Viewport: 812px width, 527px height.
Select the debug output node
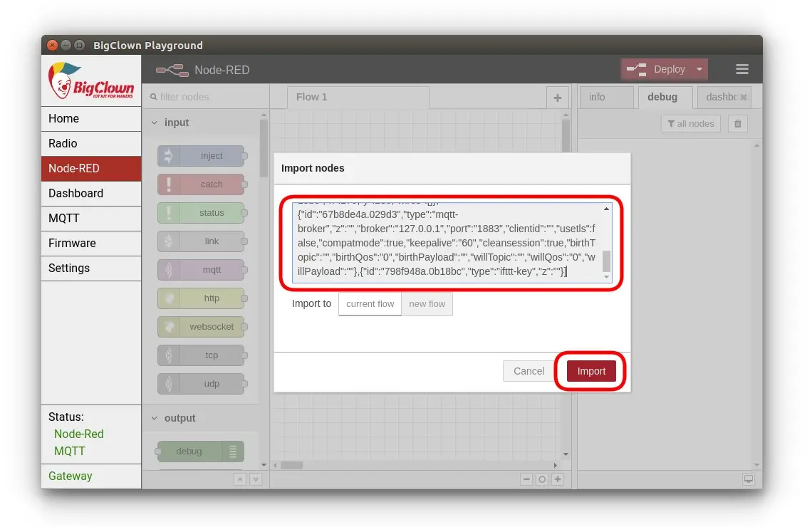200,452
